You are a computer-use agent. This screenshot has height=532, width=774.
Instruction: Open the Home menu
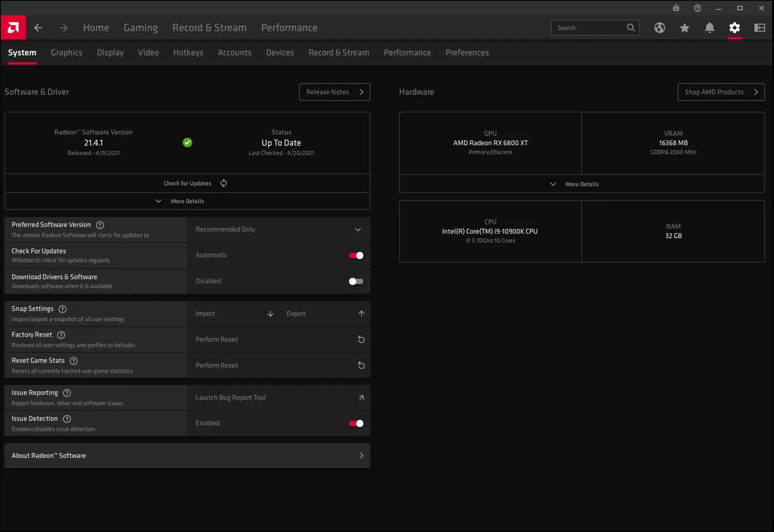pyautogui.click(x=96, y=28)
